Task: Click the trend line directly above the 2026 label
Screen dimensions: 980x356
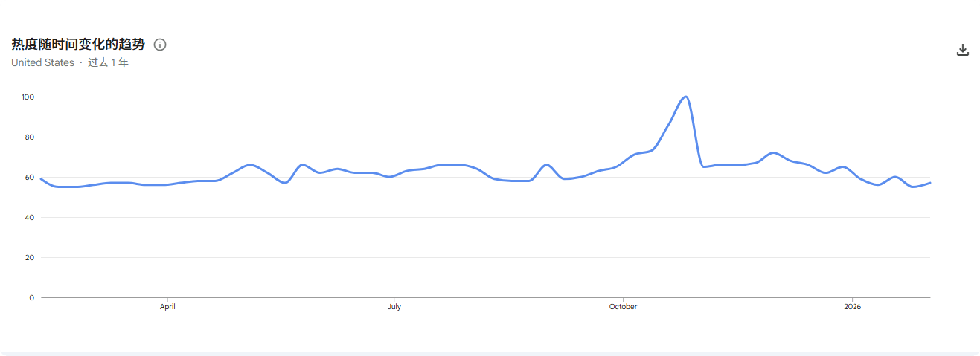Action: tap(852, 172)
